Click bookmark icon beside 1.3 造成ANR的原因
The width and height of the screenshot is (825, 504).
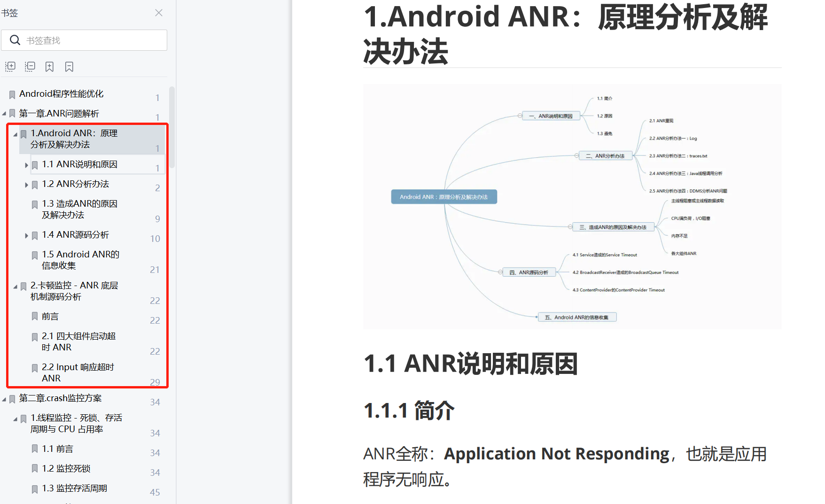tap(35, 204)
